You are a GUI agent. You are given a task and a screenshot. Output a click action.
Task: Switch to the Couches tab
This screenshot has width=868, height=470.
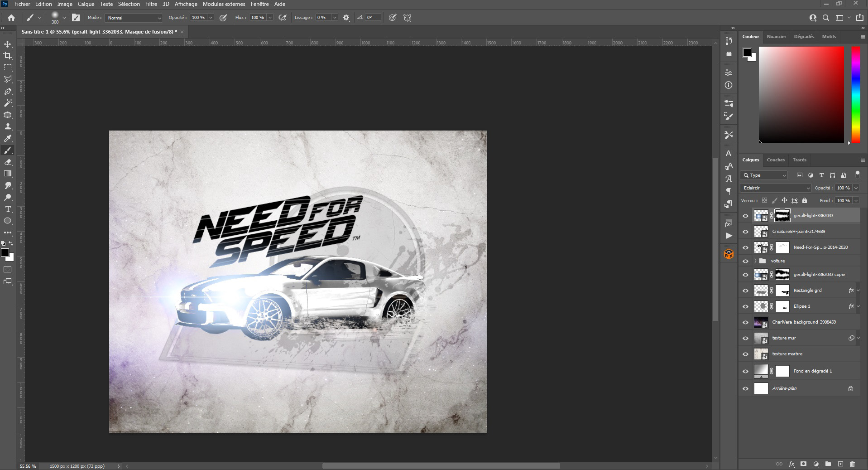[776, 160]
